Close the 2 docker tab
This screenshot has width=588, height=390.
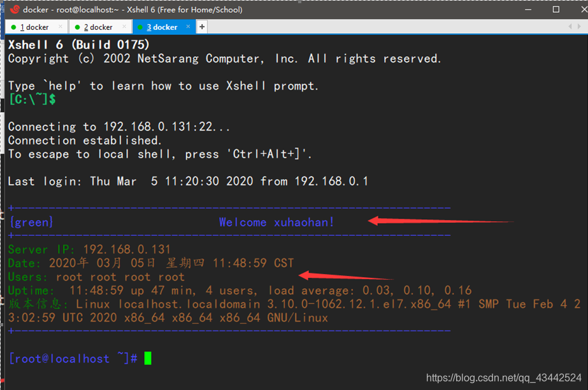124,27
